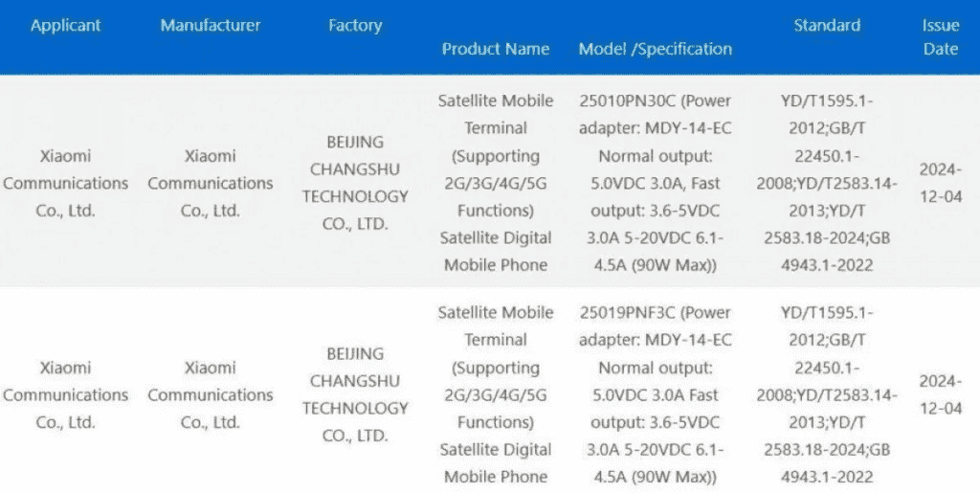This screenshot has width=980, height=493.
Task: Click the Standard column header
Action: point(827,26)
